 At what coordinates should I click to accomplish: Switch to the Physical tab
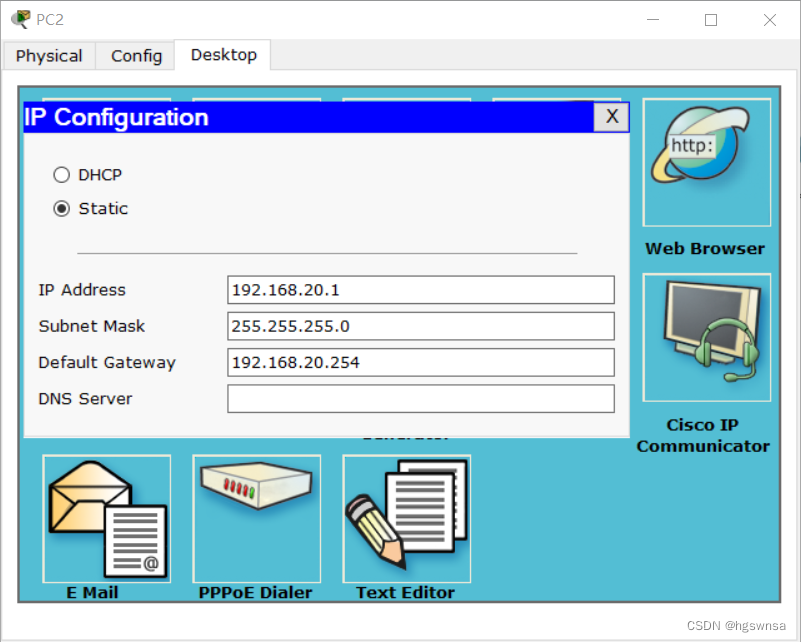click(x=49, y=56)
